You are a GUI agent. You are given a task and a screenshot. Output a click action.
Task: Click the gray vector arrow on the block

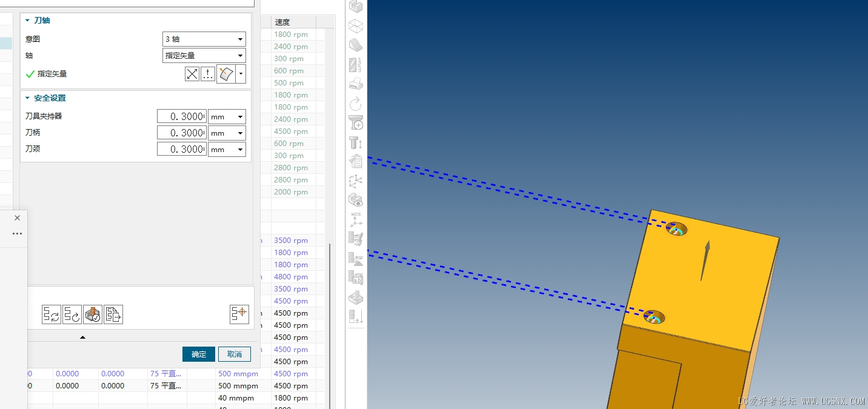pyautogui.click(x=704, y=261)
